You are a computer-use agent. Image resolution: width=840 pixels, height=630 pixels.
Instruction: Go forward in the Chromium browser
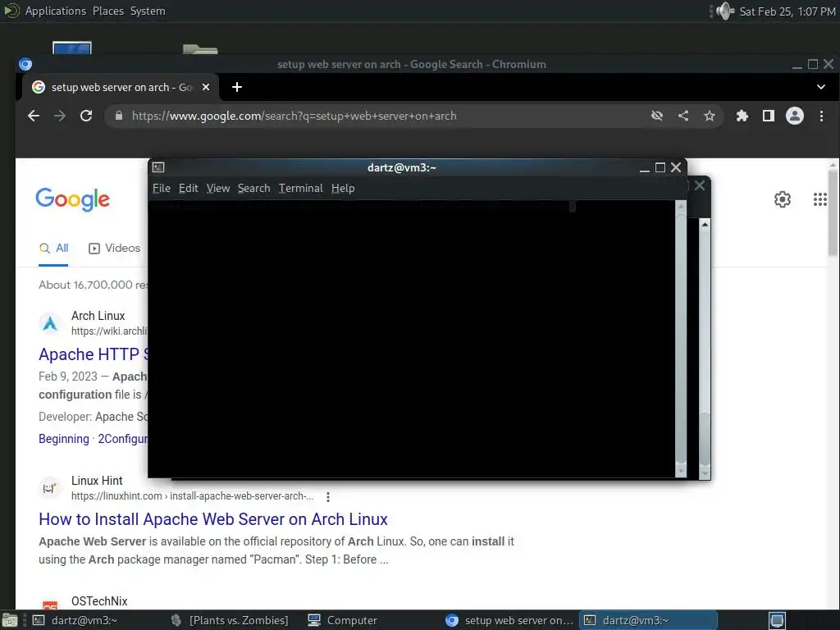tap(60, 116)
